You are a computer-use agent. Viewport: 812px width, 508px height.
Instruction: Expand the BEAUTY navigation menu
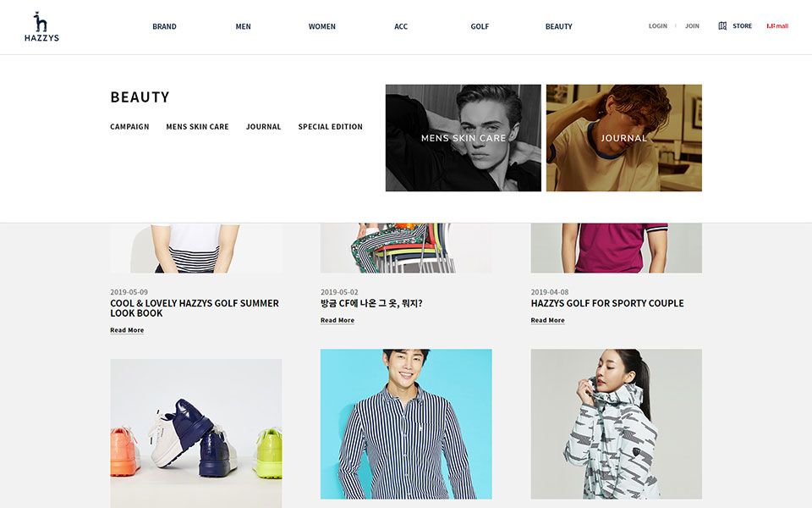(x=559, y=26)
